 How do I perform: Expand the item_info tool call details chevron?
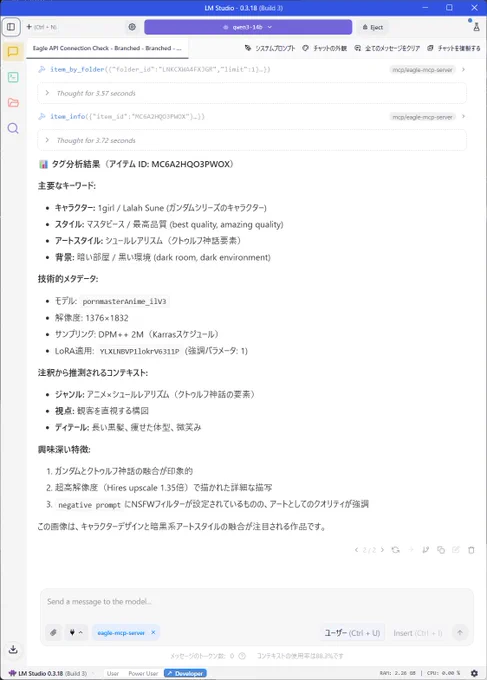464,116
